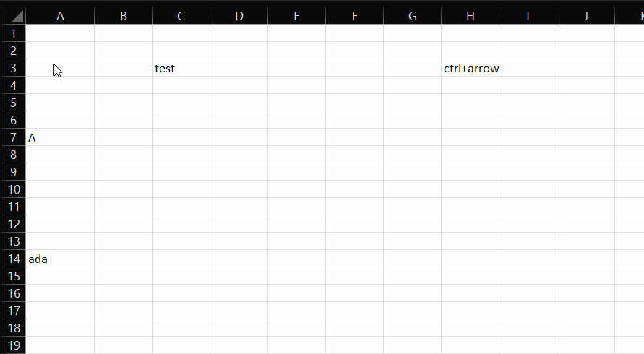Click row 14 header
This screenshot has width=644, height=354.
coord(13,259)
